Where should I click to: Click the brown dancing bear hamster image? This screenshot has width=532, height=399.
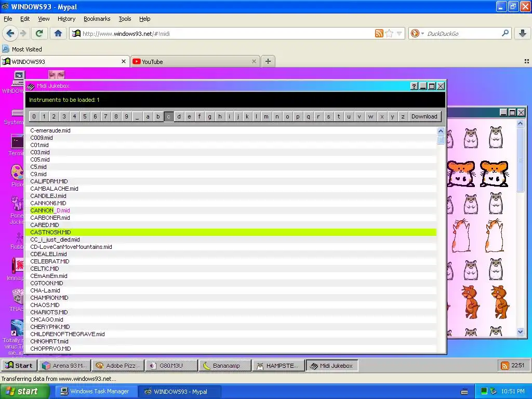(x=500, y=301)
